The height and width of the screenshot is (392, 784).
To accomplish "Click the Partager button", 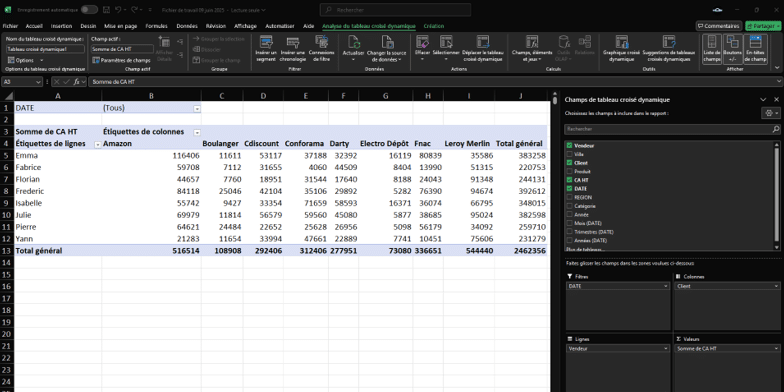I will click(x=762, y=26).
